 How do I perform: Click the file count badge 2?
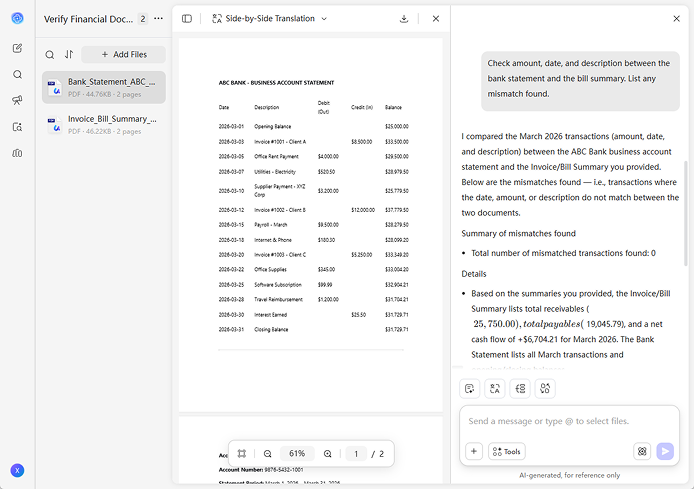(143, 19)
